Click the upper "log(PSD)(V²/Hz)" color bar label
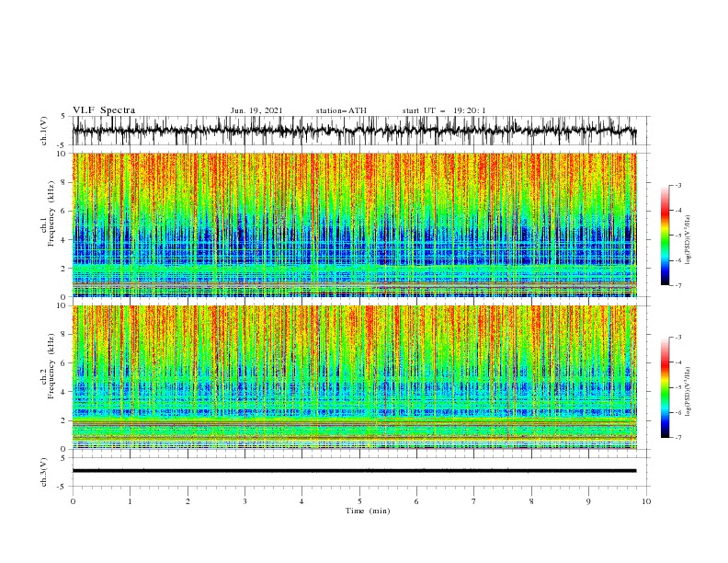Screen dimensions: 728x563 pyautogui.click(x=688, y=240)
